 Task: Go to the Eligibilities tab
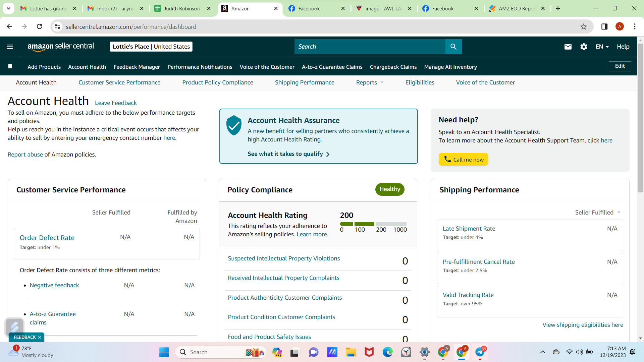pyautogui.click(x=420, y=82)
